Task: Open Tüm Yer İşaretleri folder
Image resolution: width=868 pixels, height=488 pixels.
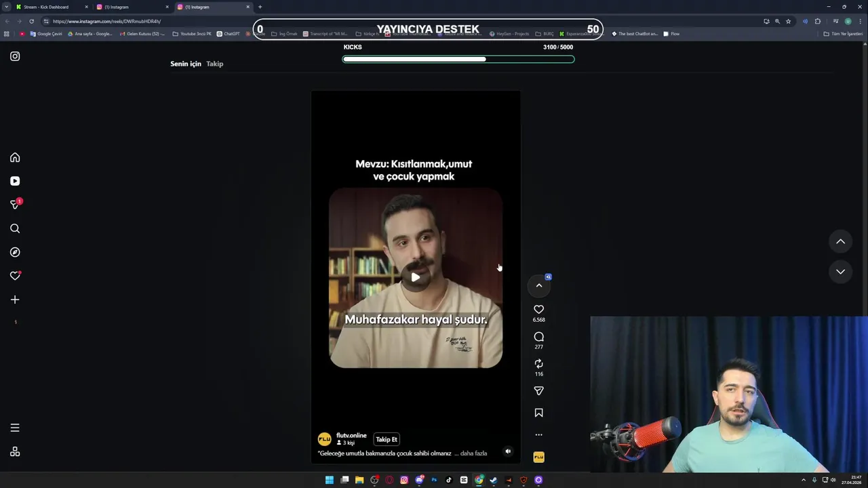Action: tap(843, 34)
